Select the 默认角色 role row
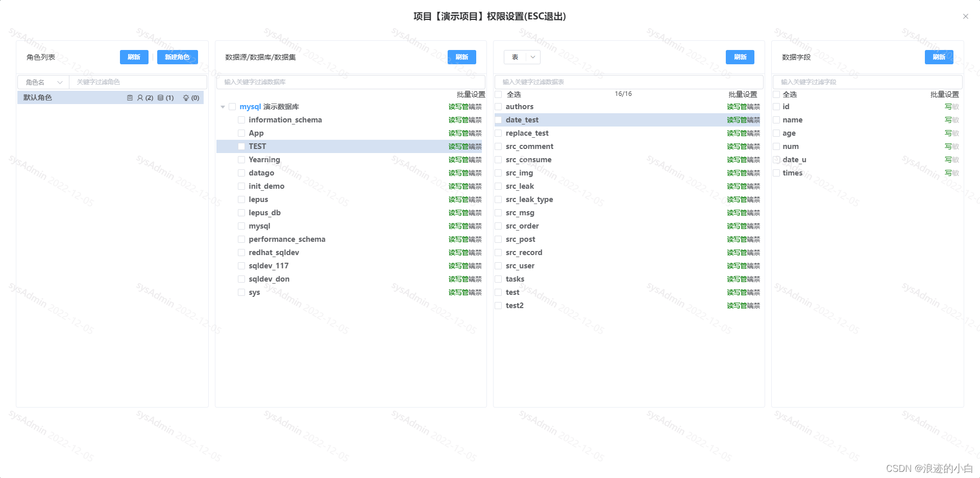This screenshot has height=478, width=980. 110,98
